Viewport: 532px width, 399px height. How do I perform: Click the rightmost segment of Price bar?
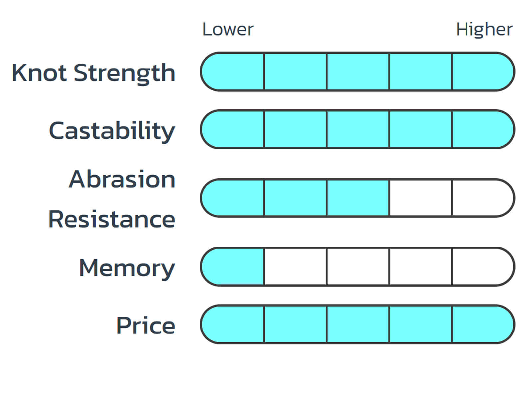(482, 324)
